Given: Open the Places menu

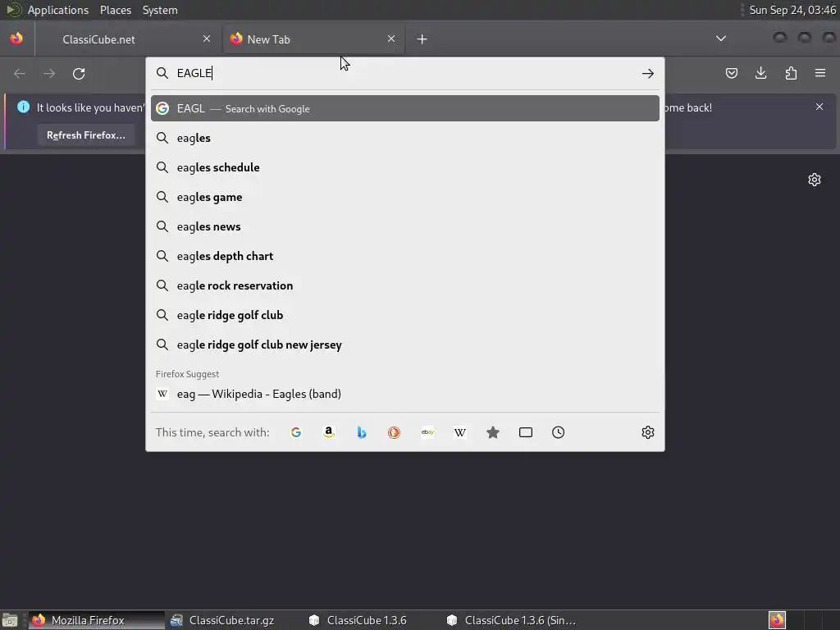Looking at the screenshot, I should coord(115,10).
